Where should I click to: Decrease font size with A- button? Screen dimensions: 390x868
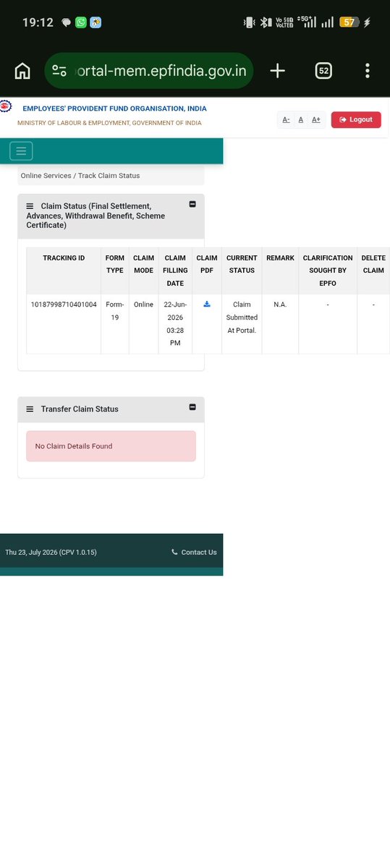click(287, 119)
